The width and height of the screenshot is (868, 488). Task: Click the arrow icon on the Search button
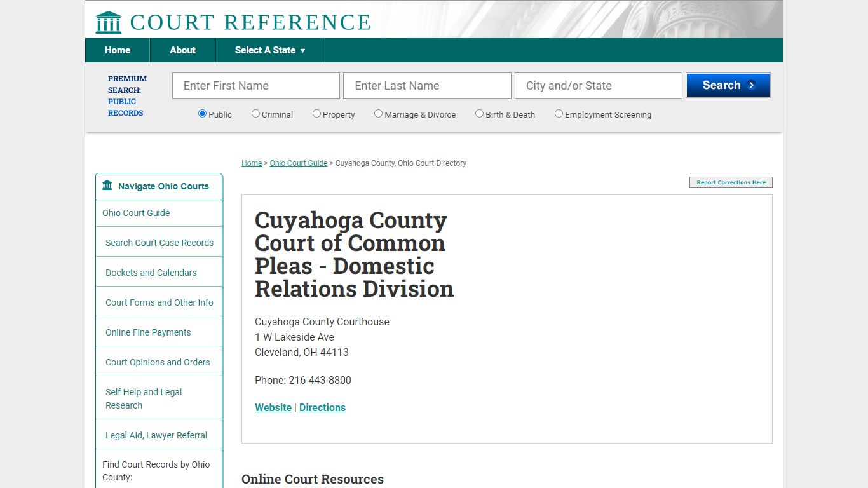(752, 85)
